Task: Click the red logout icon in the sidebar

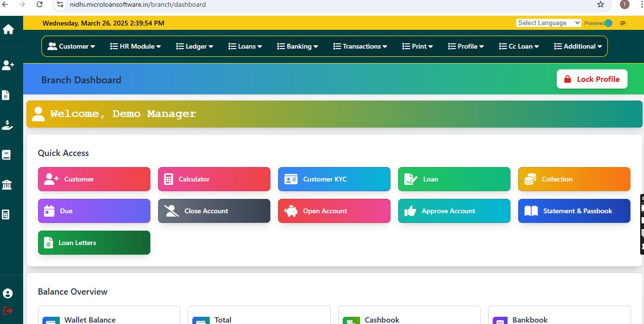Action: tap(7, 310)
